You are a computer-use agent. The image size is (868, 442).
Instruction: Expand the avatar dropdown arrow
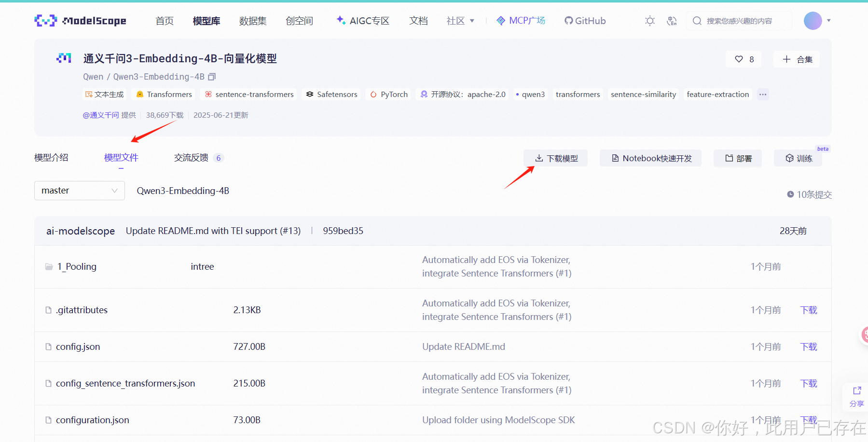[x=829, y=21]
